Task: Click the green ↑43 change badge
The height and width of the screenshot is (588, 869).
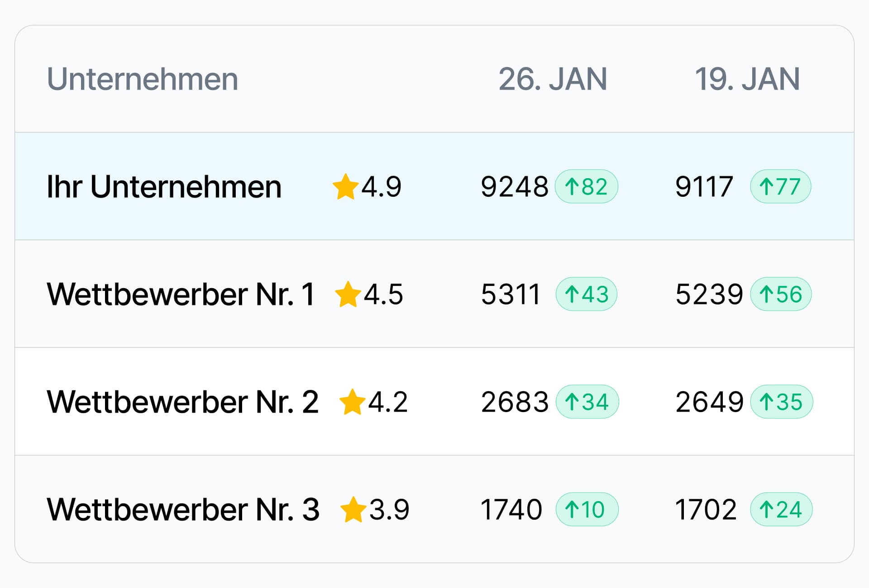Action: (586, 294)
